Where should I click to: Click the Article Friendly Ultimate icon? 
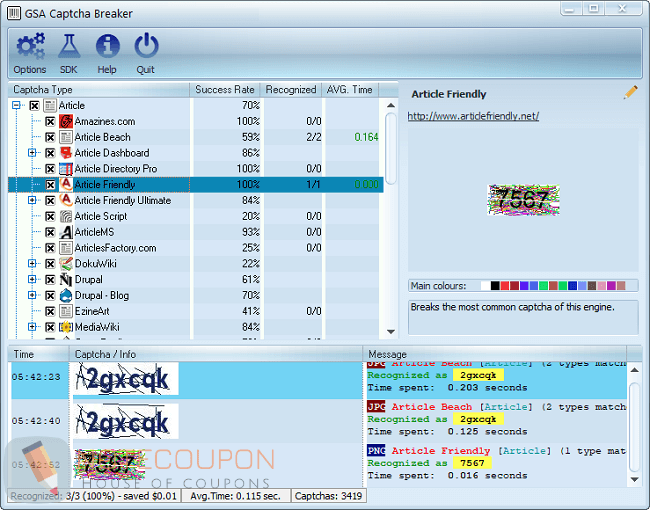pyautogui.click(x=66, y=200)
